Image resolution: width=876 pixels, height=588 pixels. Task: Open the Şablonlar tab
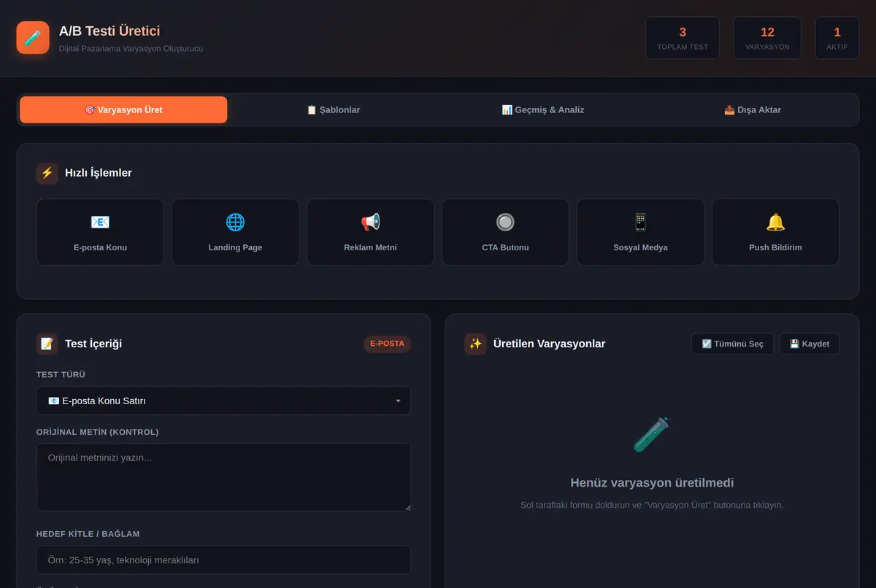tap(333, 110)
